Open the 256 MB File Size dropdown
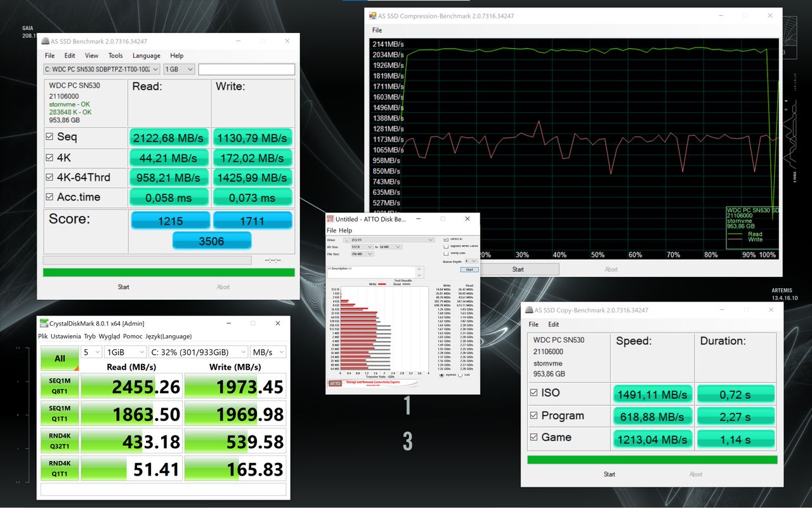Screen dimensions: 812x508 (x=362, y=254)
